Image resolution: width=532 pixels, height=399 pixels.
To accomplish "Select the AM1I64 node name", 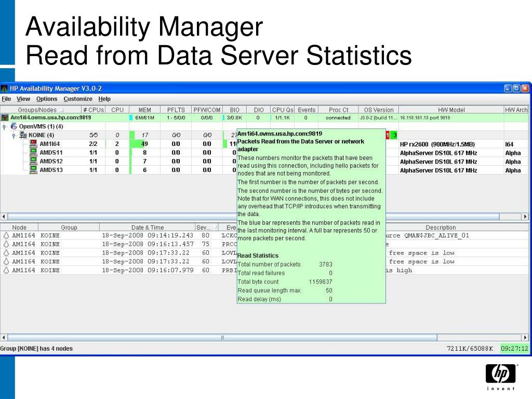I will 49,144.
